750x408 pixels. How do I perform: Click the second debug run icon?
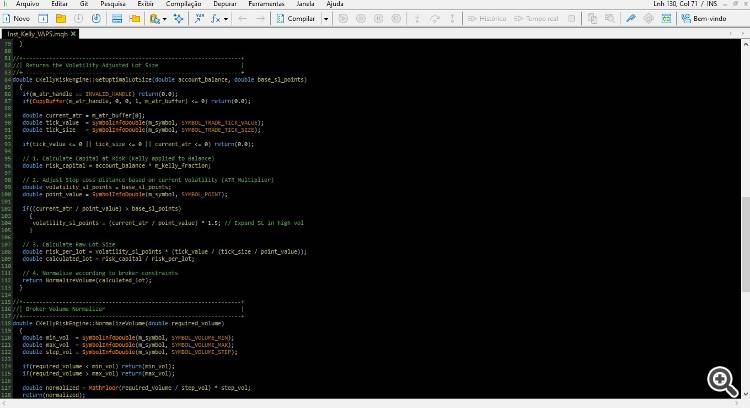[x=361, y=19]
